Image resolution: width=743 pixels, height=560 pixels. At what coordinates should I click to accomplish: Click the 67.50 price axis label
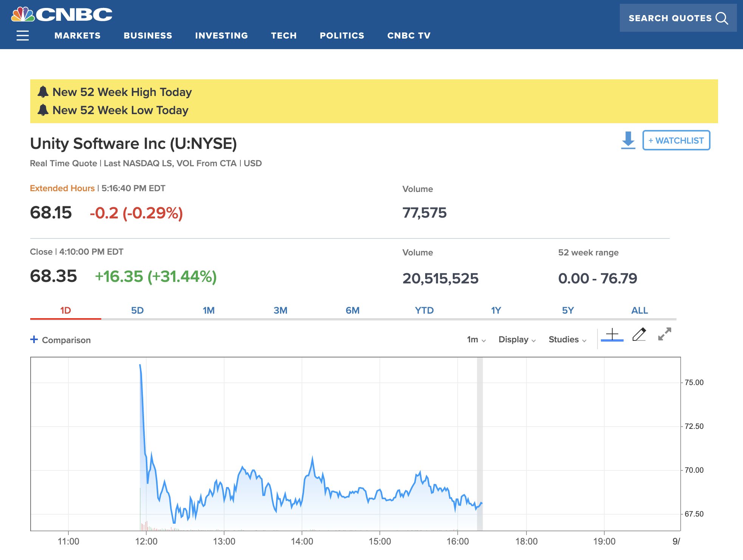pyautogui.click(x=694, y=514)
